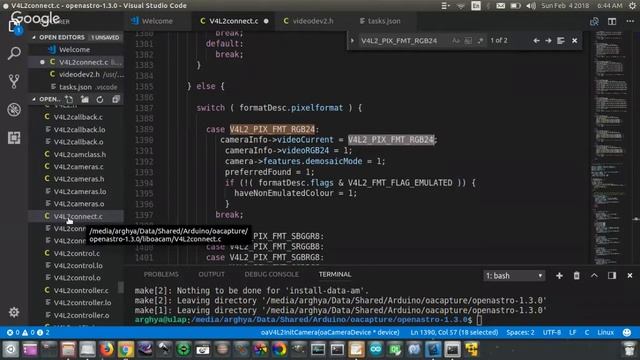The height and width of the screenshot is (360, 640).
Task: Open videodev2.h under Open Editors
Action: pyautogui.click(x=76, y=74)
